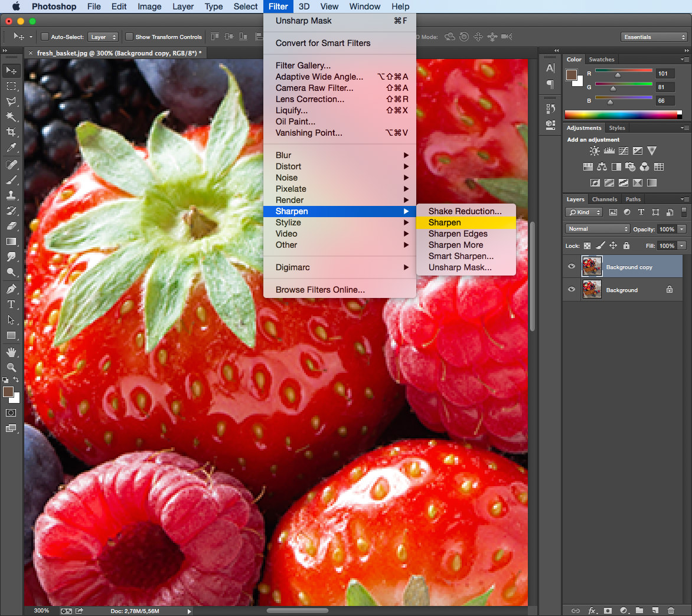The image size is (692, 616).
Task: Open the Apple menu
Action: click(x=16, y=6)
